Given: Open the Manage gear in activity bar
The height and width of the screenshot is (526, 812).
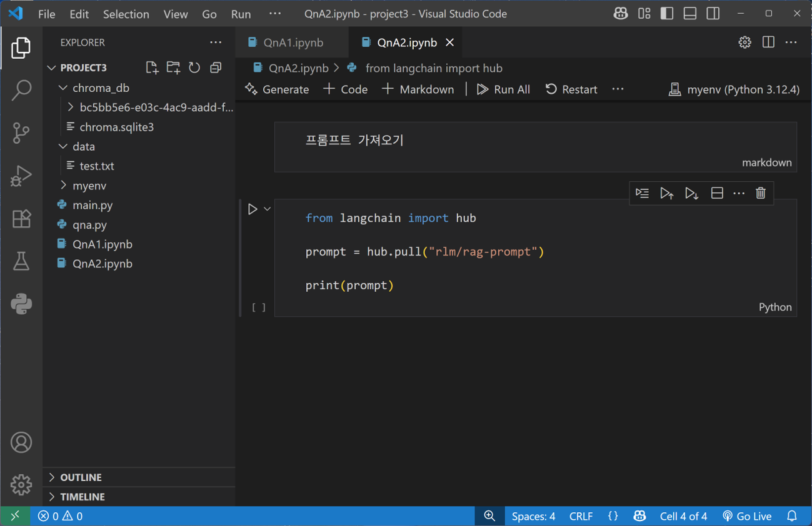Looking at the screenshot, I should point(21,485).
